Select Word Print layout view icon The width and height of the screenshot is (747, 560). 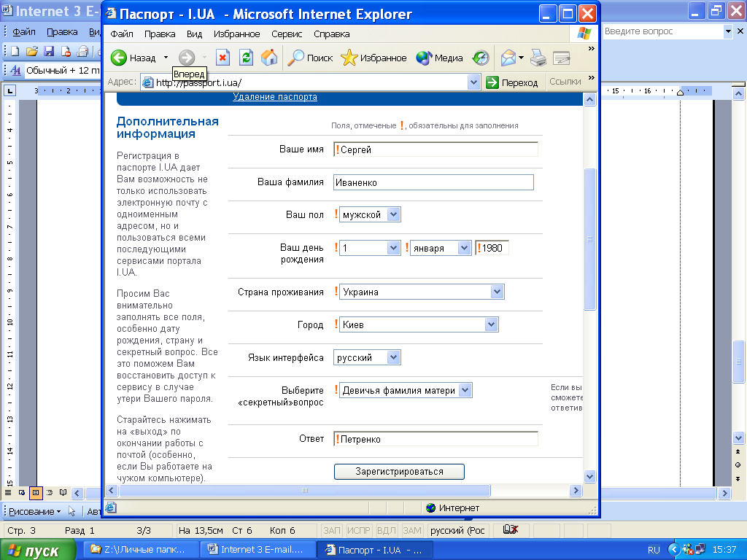(36, 493)
